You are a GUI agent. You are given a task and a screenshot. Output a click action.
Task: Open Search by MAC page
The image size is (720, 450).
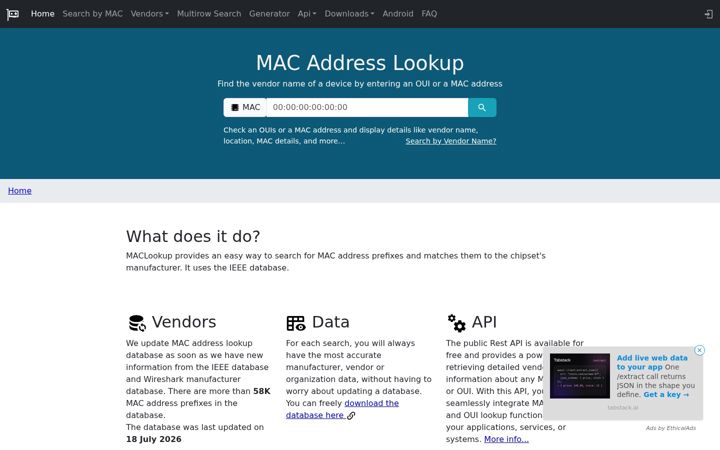point(92,14)
